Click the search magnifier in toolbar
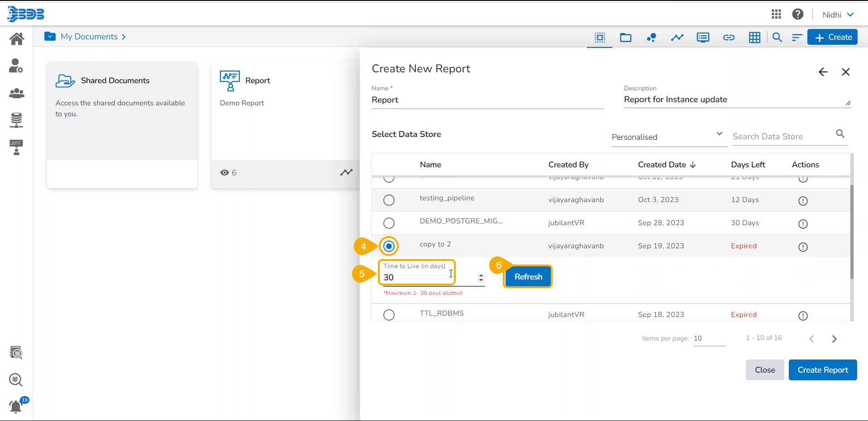Image resolution: width=868 pixels, height=421 pixels. coord(777,38)
